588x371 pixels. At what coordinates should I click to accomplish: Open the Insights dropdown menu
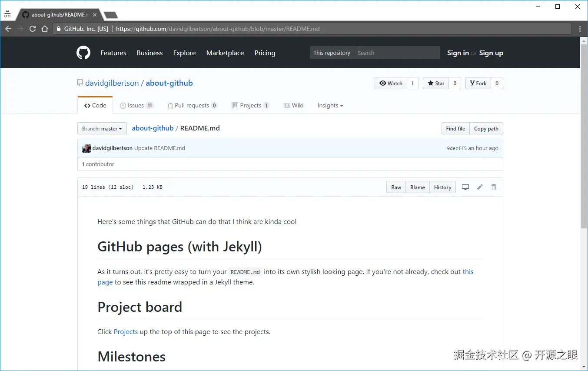pyautogui.click(x=330, y=106)
